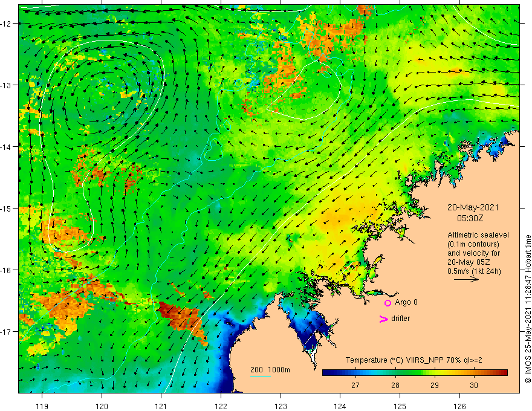Click the -12 latitude axis label

point(6,24)
